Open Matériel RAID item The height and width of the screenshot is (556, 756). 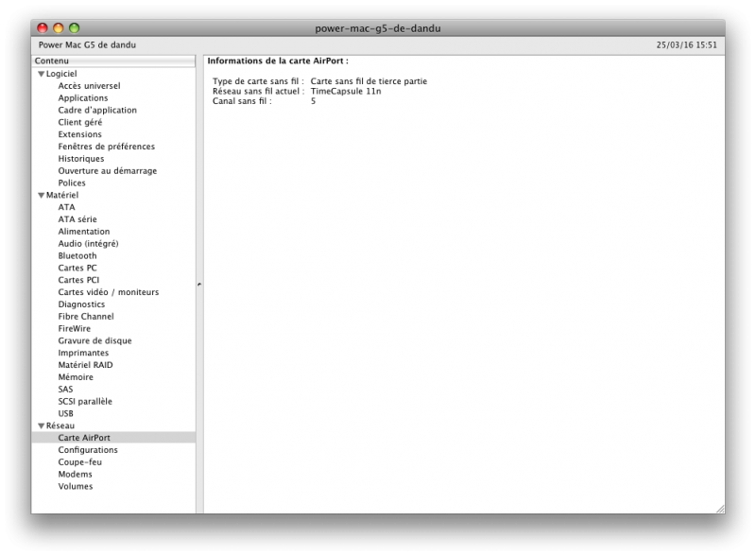(x=85, y=365)
